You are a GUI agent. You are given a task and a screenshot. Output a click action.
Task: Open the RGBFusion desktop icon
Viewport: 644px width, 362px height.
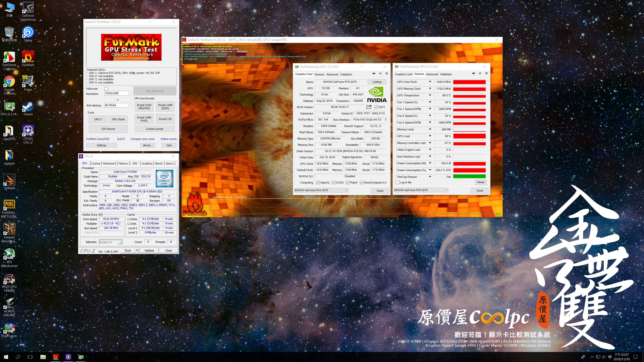click(x=9, y=330)
